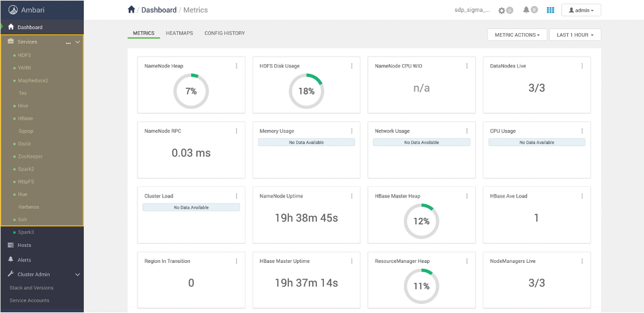Open the alerts bell icon in header
Viewport: 644px width, 313px height.
coord(526,10)
